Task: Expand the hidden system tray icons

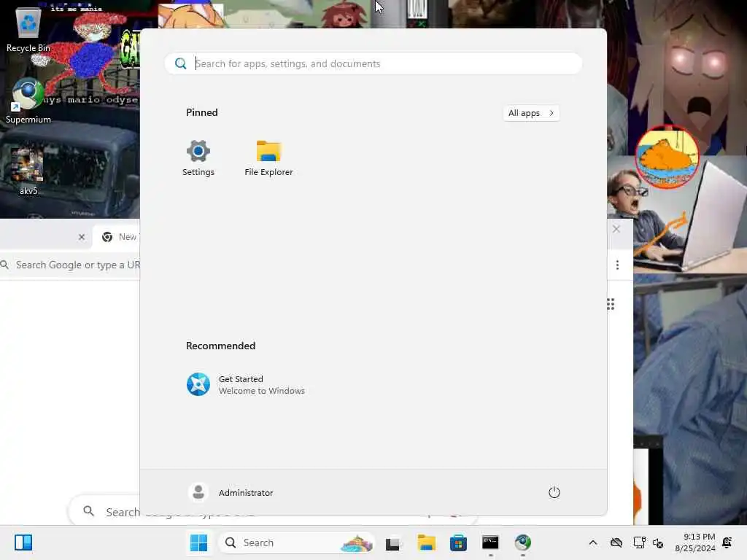Action: 592,542
